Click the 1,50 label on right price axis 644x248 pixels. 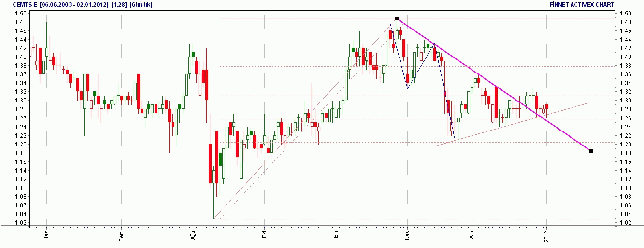[x=625, y=13]
